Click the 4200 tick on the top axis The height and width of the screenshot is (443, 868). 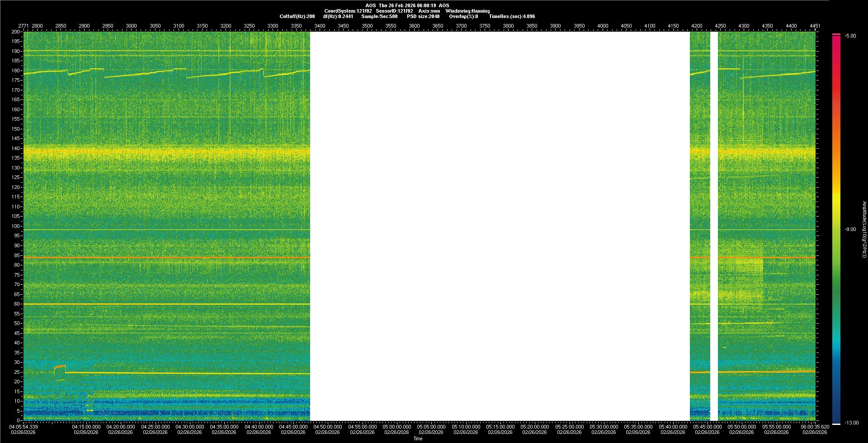click(x=697, y=26)
